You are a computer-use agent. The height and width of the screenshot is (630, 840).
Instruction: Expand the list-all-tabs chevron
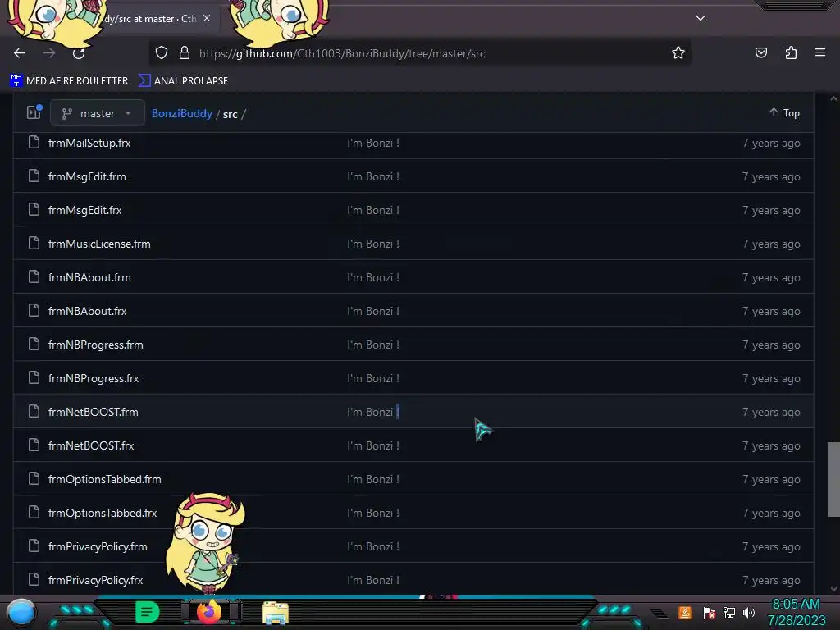click(x=701, y=18)
